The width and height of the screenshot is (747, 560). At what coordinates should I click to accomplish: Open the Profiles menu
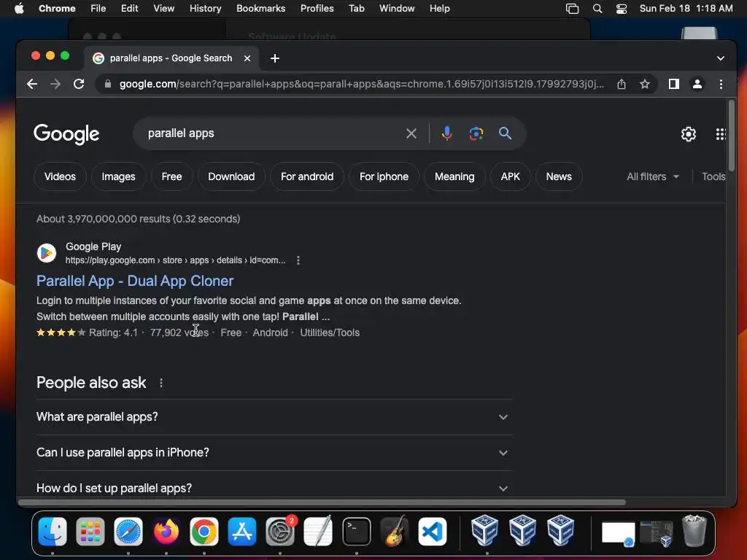pyautogui.click(x=317, y=9)
